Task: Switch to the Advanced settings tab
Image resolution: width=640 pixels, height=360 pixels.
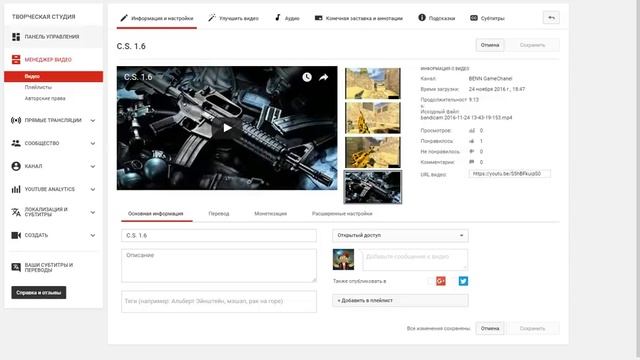Action: coord(342,214)
